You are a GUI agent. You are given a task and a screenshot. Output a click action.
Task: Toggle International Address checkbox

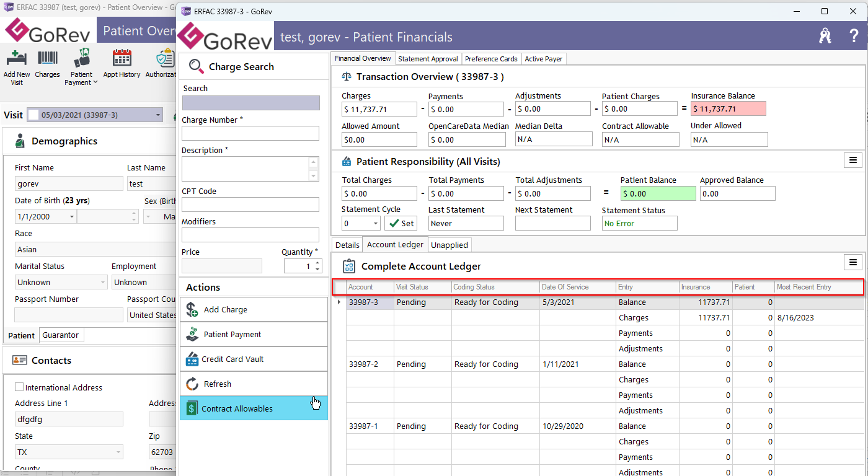point(19,387)
